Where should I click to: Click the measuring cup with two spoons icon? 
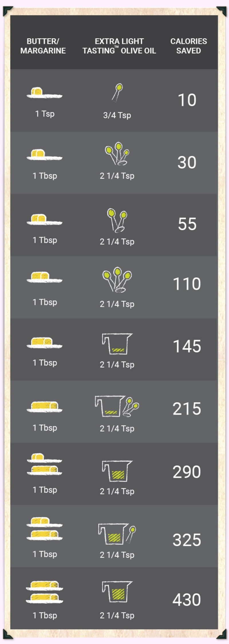117,406
